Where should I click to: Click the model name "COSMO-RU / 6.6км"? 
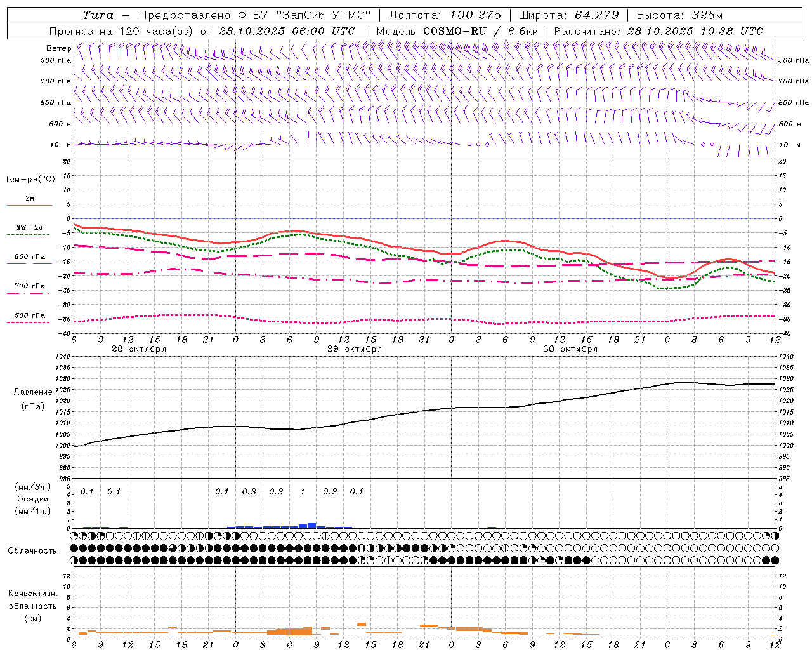pos(480,31)
